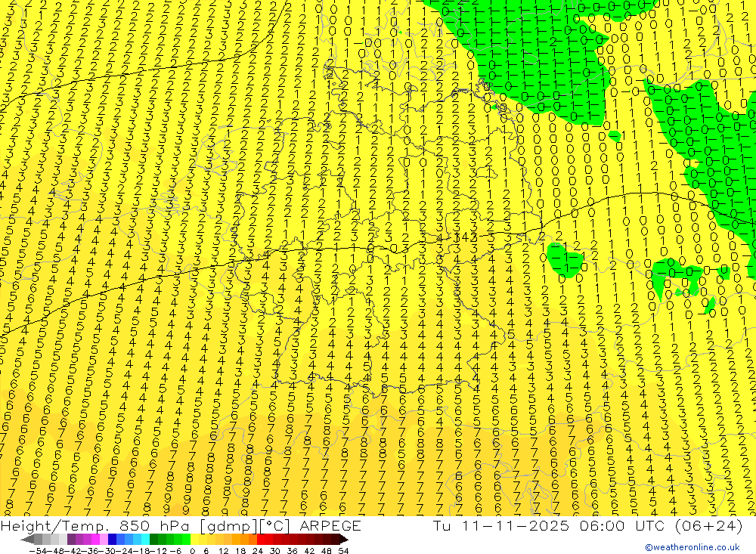Click the "[°C]" unit label

(x=274, y=526)
